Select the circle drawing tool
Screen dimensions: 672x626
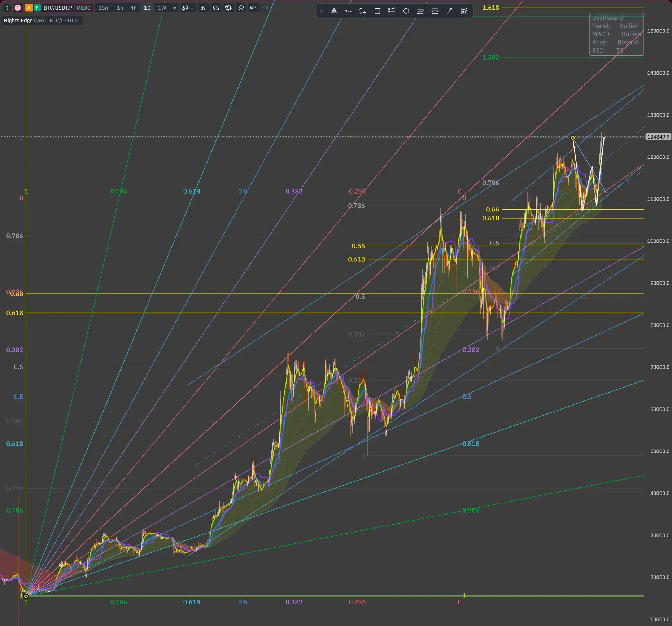[406, 11]
